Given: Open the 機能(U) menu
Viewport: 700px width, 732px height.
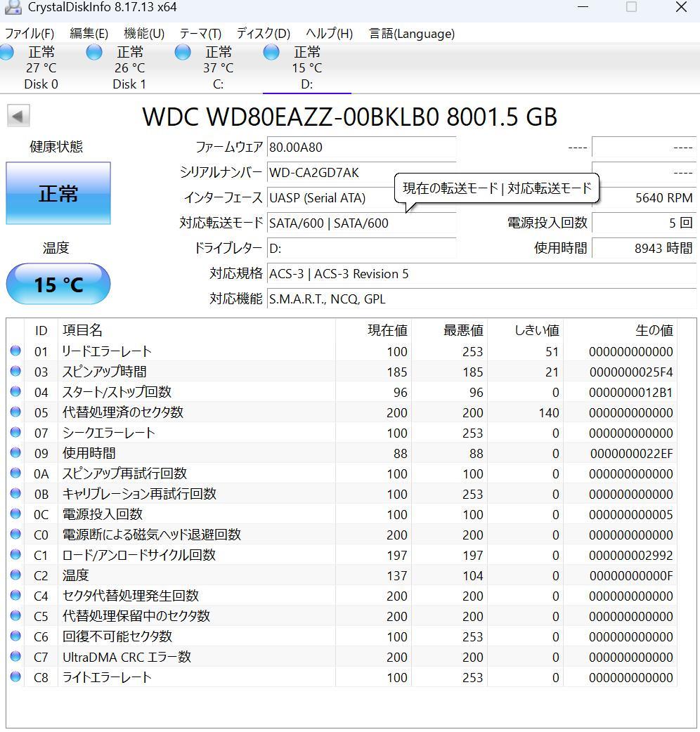Looking at the screenshot, I should click(144, 33).
